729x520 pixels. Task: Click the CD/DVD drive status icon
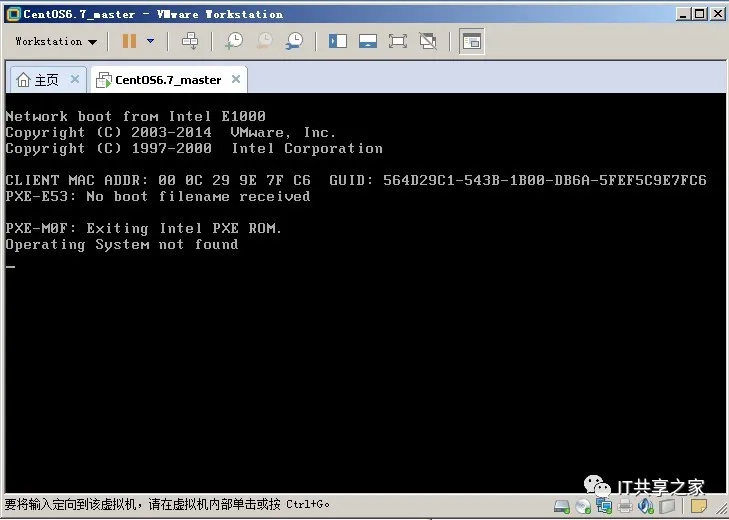pyautogui.click(x=583, y=506)
